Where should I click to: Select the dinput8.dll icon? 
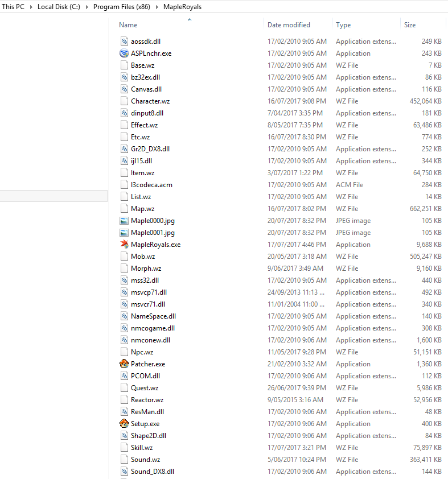point(124,113)
